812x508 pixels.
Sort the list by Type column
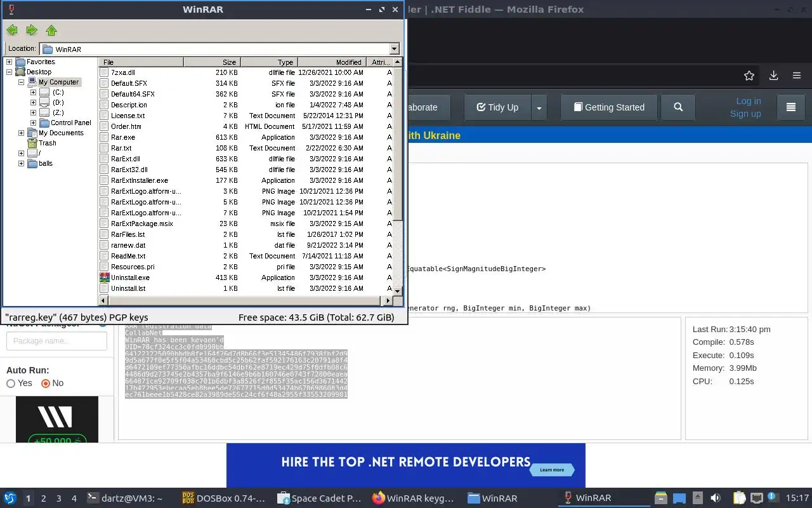point(269,62)
